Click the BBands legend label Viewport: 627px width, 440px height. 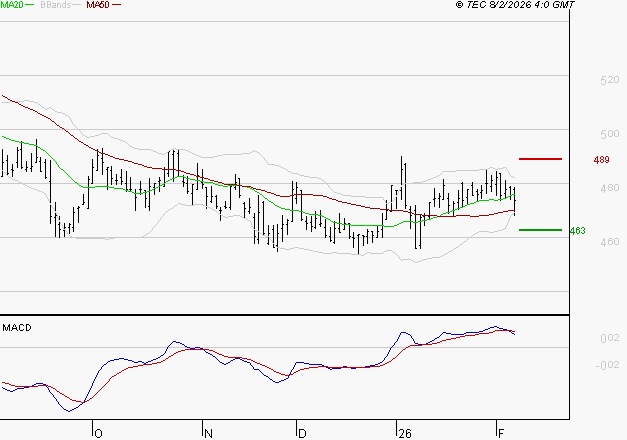coord(56,5)
